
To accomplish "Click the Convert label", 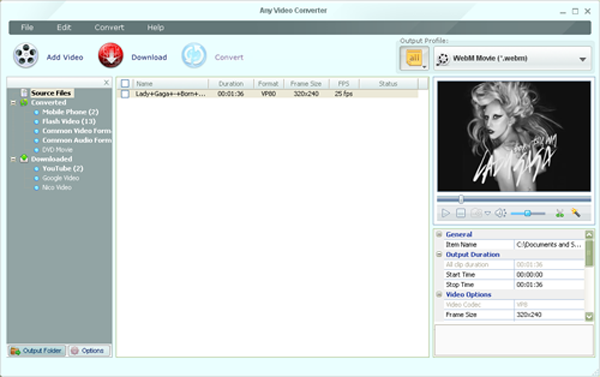I will 229,57.
